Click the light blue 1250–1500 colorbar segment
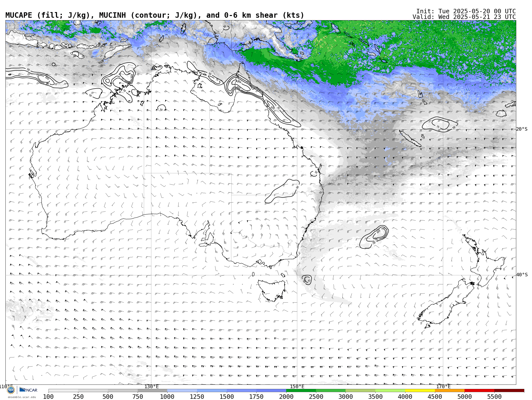The width and height of the screenshot is (532, 400). 212,391
